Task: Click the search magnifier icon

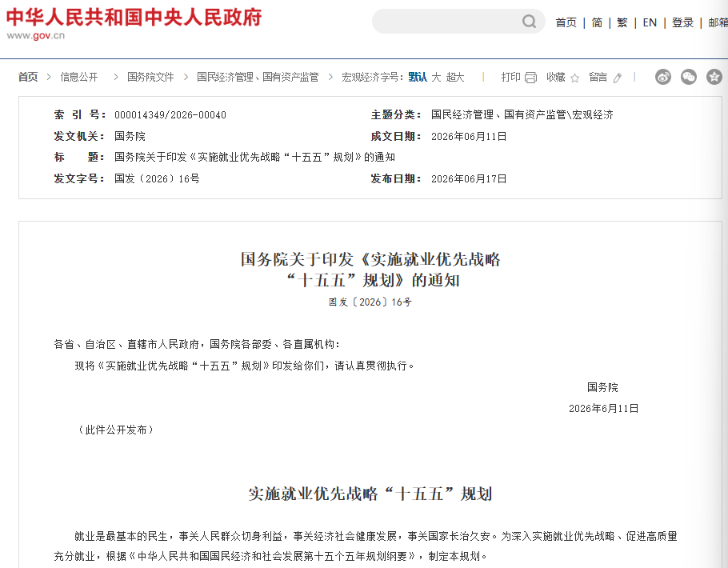Action: 530,22
